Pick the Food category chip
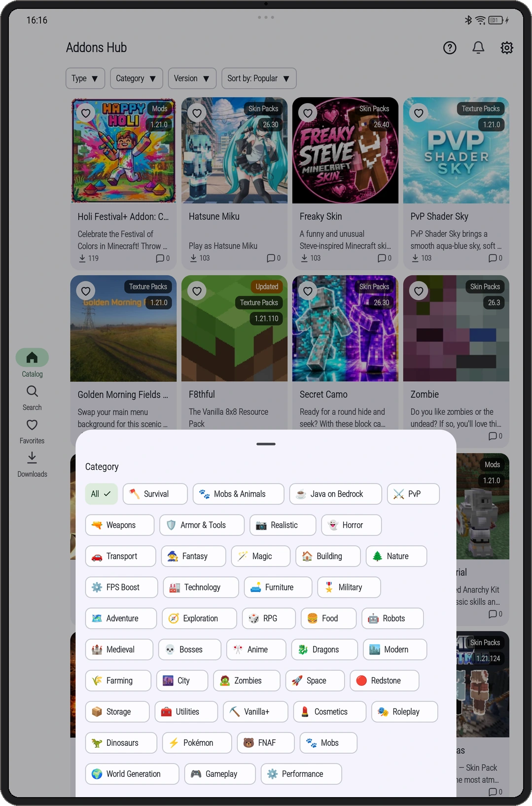Screen dimensions: 532x806 pos(328,618)
